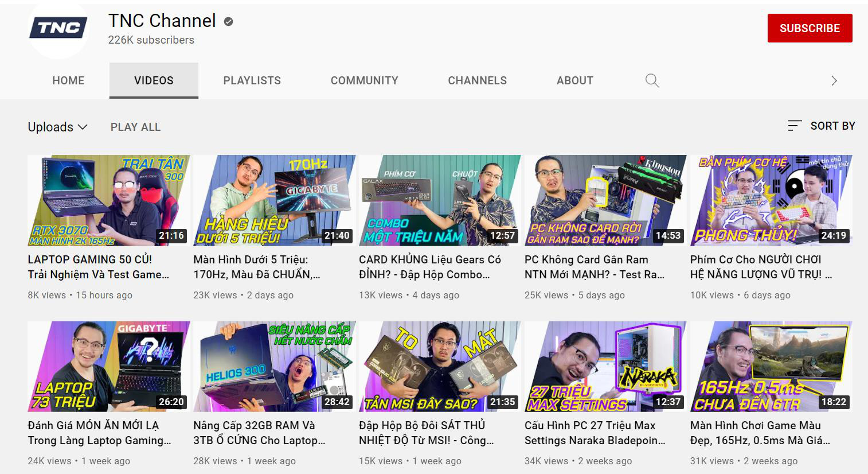Open the Laptop 73 Triệu thumbnail
This screenshot has height=474, width=868.
pyautogui.click(x=108, y=366)
